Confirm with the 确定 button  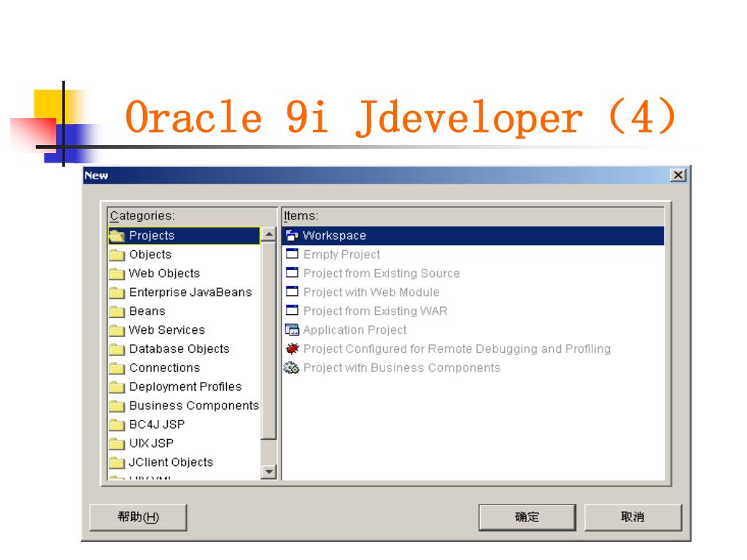click(x=527, y=517)
